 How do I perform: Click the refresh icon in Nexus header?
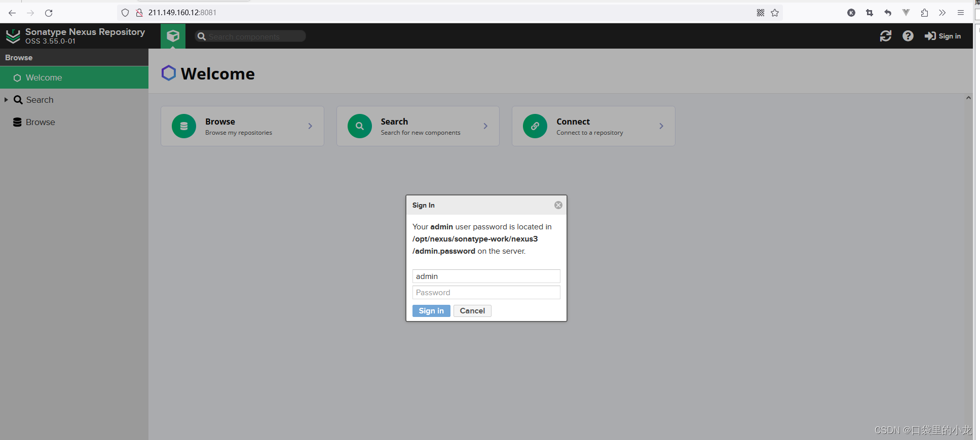tap(886, 36)
